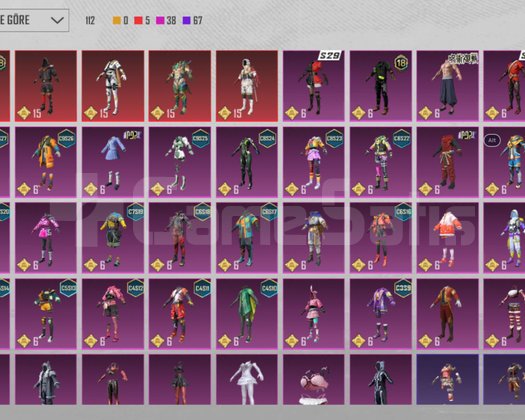Click the C4S12 hexagon badge
The image size is (525, 420).
136,288
